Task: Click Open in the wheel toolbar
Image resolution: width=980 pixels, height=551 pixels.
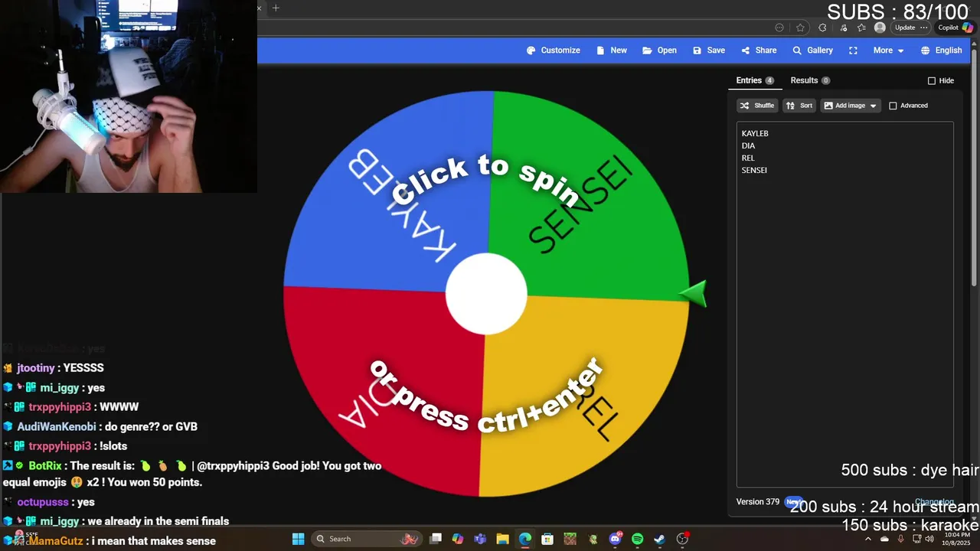Action: [x=659, y=51]
